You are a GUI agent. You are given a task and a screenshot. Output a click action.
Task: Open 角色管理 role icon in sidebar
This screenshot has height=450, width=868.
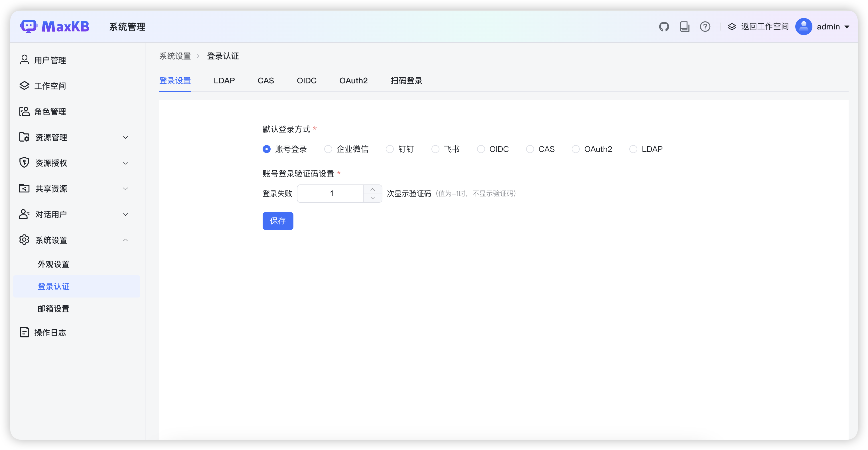24,111
